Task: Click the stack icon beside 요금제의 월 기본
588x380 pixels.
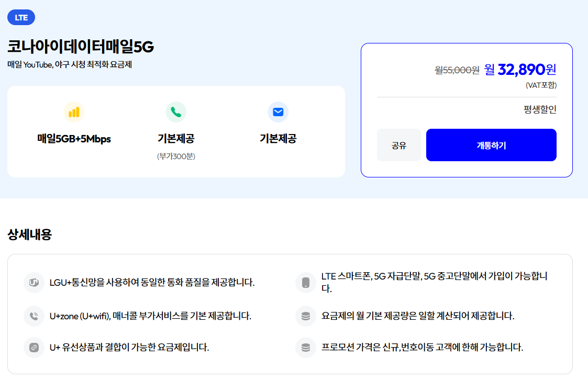Action: [x=306, y=316]
